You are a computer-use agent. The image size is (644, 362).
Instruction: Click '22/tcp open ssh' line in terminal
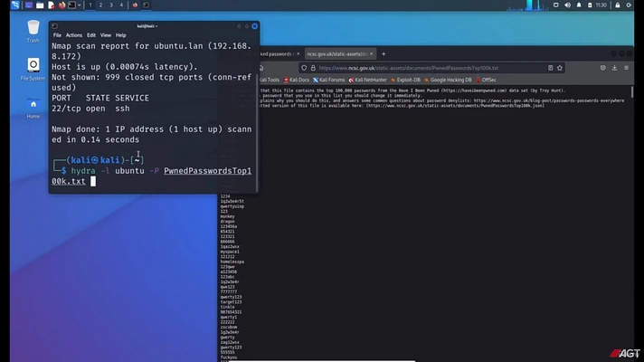click(x=90, y=109)
